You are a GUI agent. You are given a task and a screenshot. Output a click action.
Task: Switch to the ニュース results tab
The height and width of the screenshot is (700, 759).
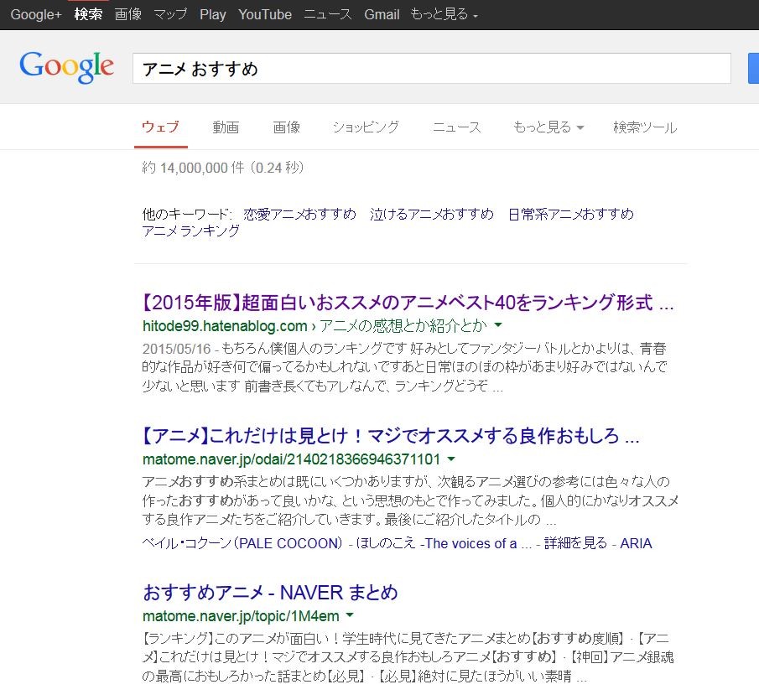pyautogui.click(x=456, y=127)
